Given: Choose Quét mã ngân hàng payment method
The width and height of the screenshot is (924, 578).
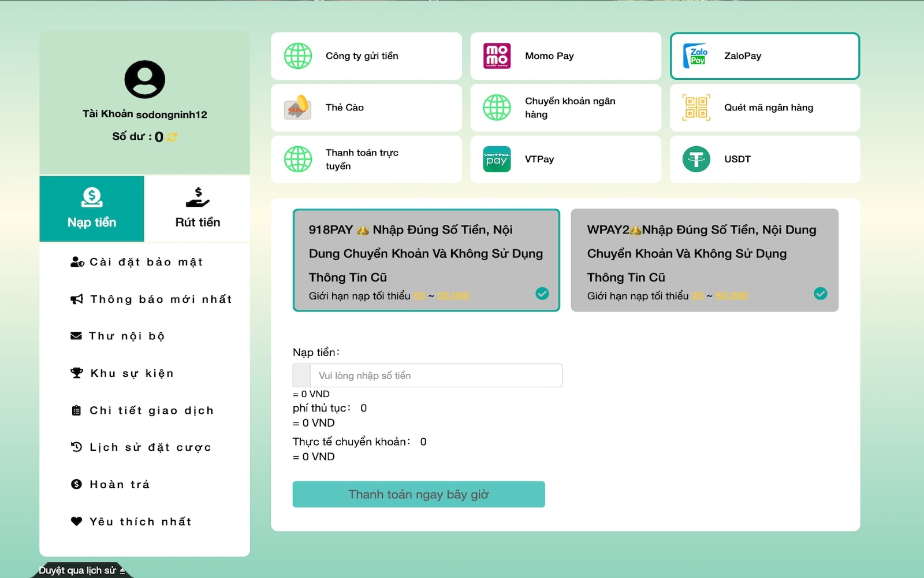Looking at the screenshot, I should (765, 108).
